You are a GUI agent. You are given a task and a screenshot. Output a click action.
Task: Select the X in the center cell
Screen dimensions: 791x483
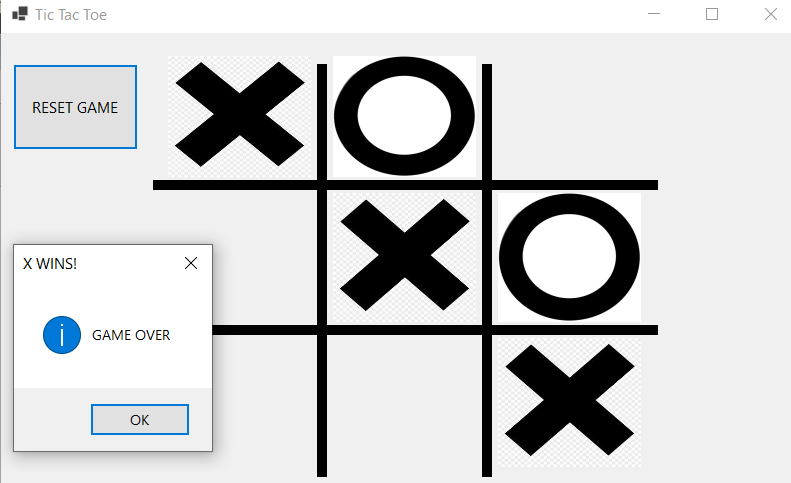(405, 255)
